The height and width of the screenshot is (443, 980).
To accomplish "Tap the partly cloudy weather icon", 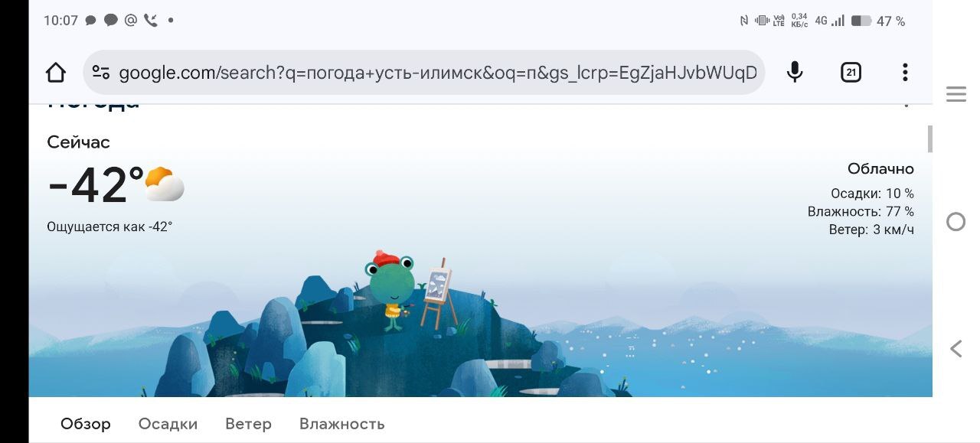I will point(165,184).
